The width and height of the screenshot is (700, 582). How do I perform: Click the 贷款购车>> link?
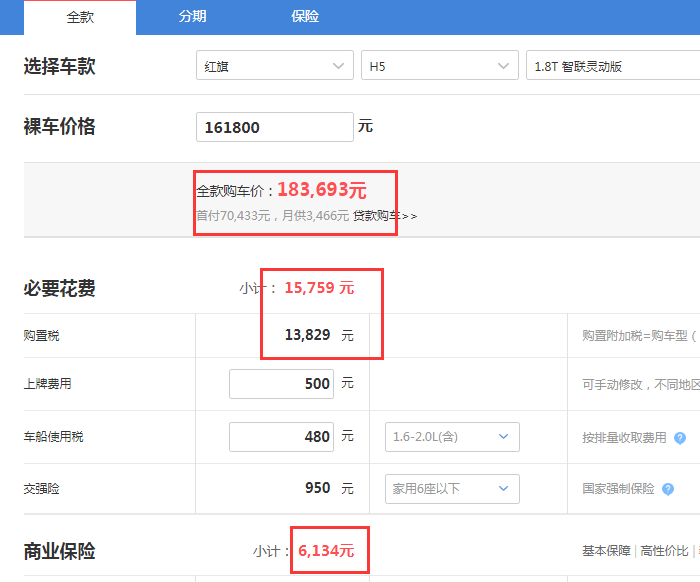pos(385,216)
